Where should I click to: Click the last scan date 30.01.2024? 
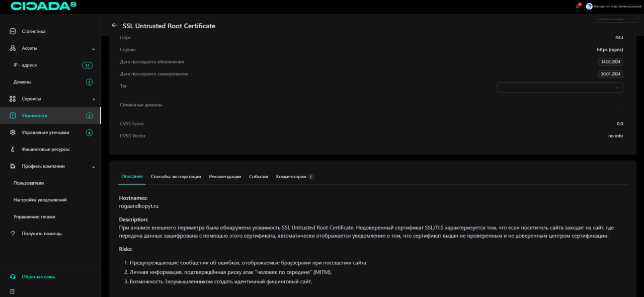point(610,74)
